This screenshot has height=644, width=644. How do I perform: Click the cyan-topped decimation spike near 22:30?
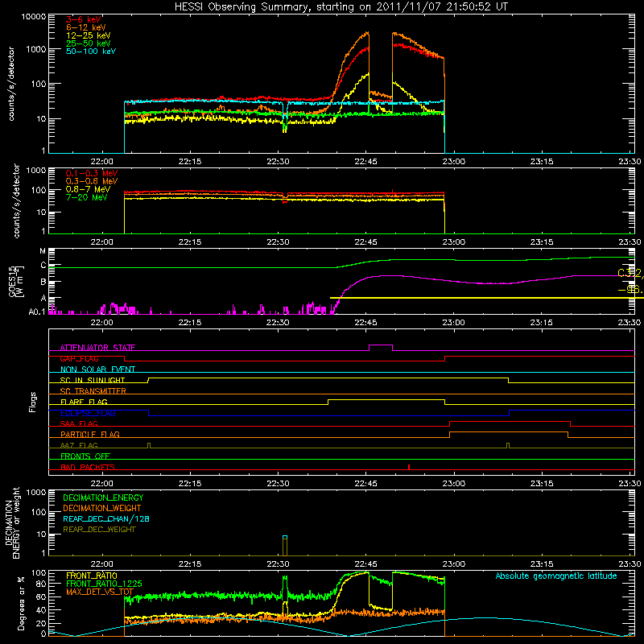tap(285, 546)
